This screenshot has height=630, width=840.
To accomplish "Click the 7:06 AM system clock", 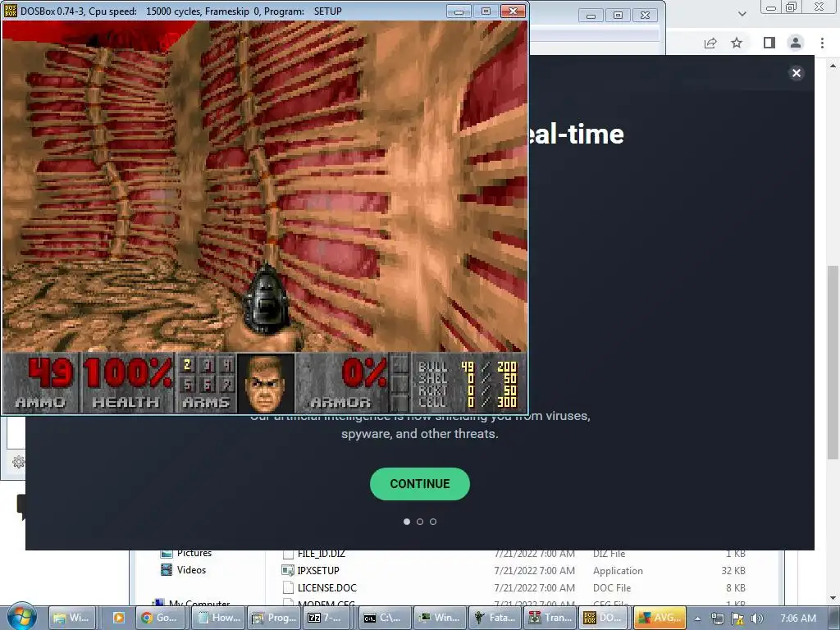I will tap(797, 618).
